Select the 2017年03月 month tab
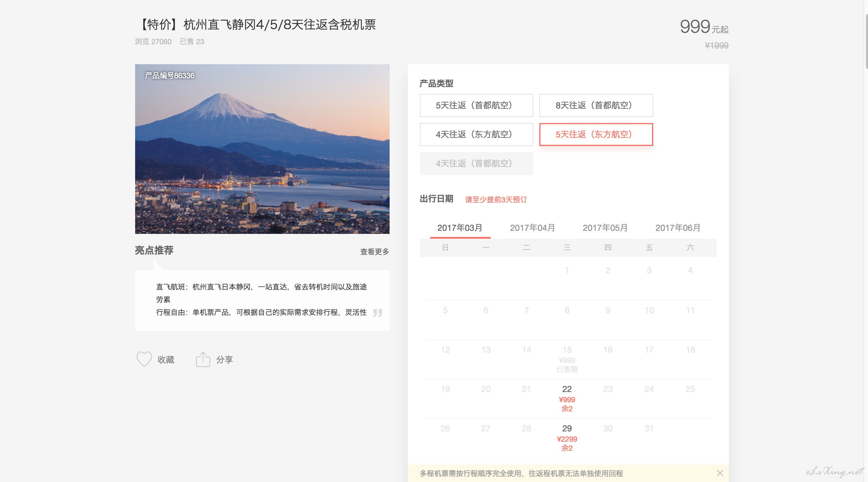The width and height of the screenshot is (868, 482). [460, 228]
